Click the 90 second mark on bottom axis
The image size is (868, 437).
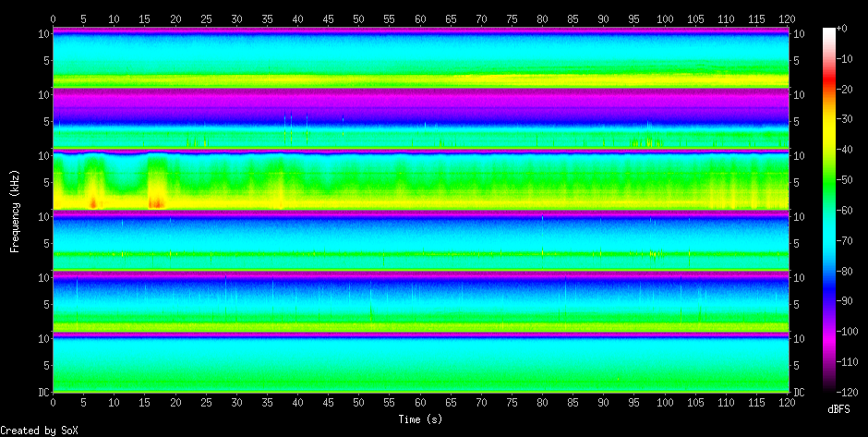point(604,404)
